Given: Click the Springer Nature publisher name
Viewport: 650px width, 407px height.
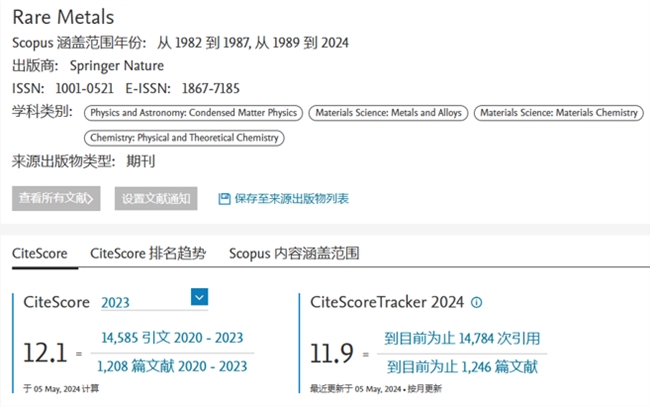Looking at the screenshot, I should (117, 66).
